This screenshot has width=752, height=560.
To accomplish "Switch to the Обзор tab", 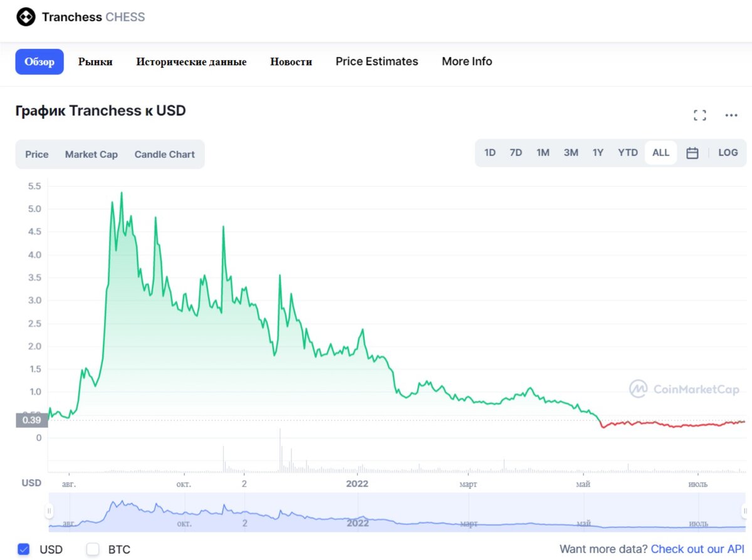I will 39,61.
